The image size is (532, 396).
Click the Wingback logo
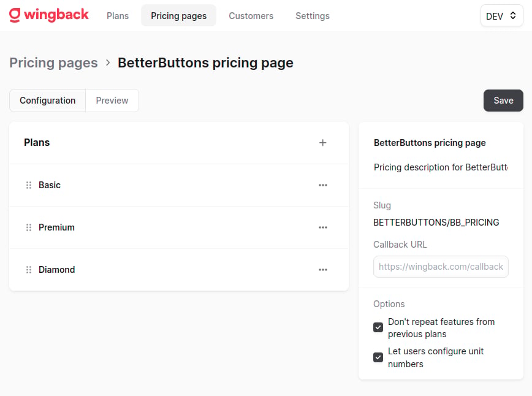(x=48, y=15)
